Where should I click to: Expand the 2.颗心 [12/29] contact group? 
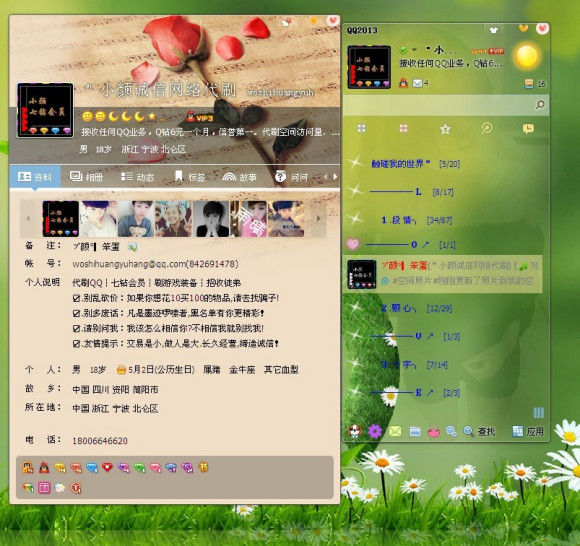[x=417, y=308]
